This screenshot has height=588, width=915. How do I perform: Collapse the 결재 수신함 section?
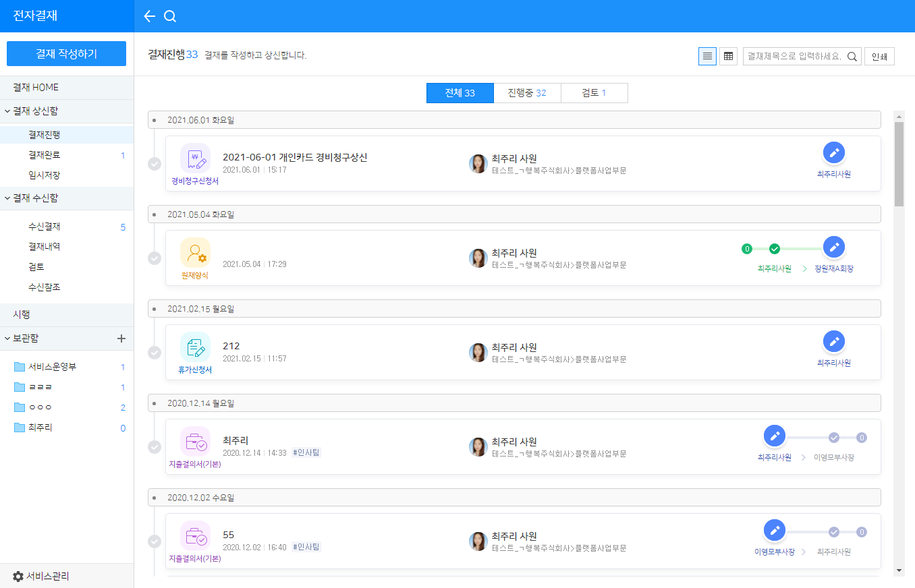[x=7, y=198]
